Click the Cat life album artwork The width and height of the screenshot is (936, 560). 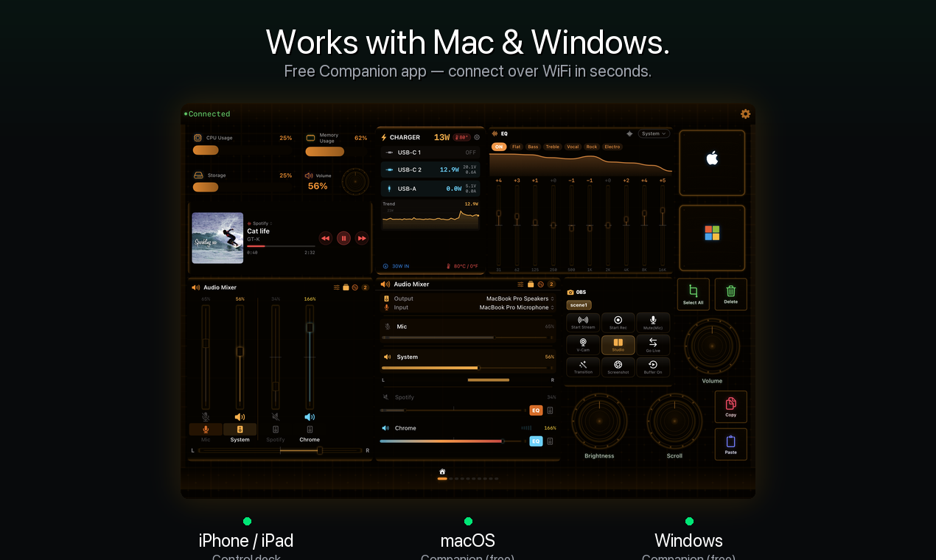(217, 238)
